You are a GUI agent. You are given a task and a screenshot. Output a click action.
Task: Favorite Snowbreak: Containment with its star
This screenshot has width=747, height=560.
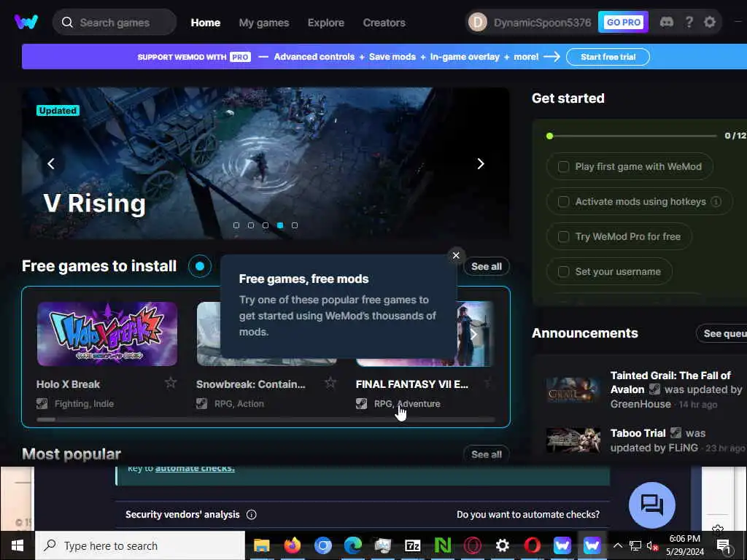(330, 382)
